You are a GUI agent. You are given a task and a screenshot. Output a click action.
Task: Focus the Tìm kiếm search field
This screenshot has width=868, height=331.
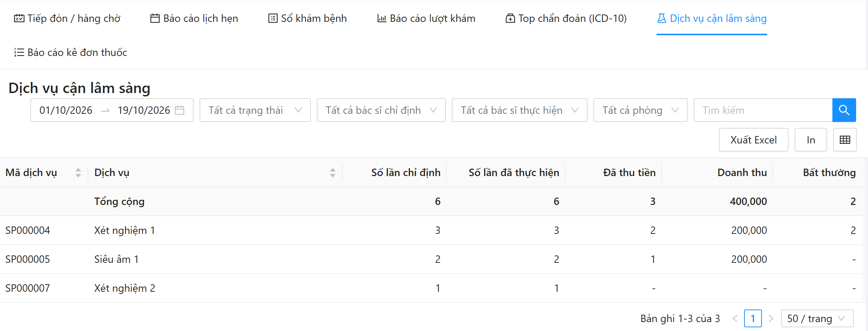[x=763, y=110]
